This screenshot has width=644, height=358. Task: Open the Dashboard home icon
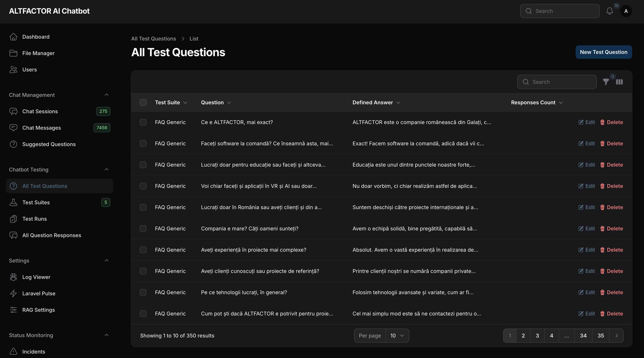[13, 37]
